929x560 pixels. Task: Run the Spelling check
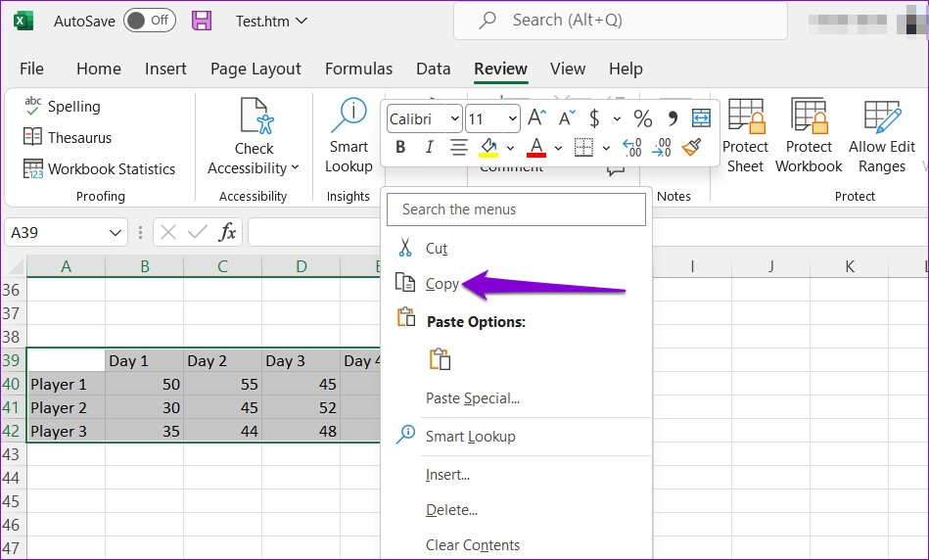pos(63,106)
